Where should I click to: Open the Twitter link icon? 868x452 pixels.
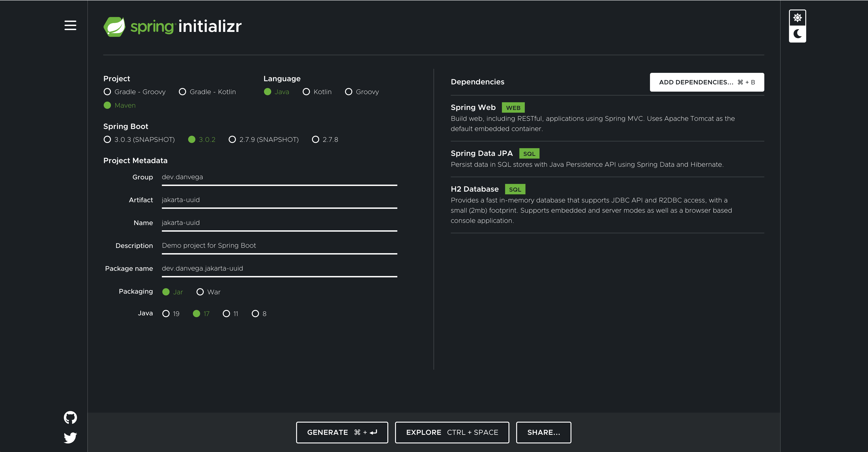[70, 437]
